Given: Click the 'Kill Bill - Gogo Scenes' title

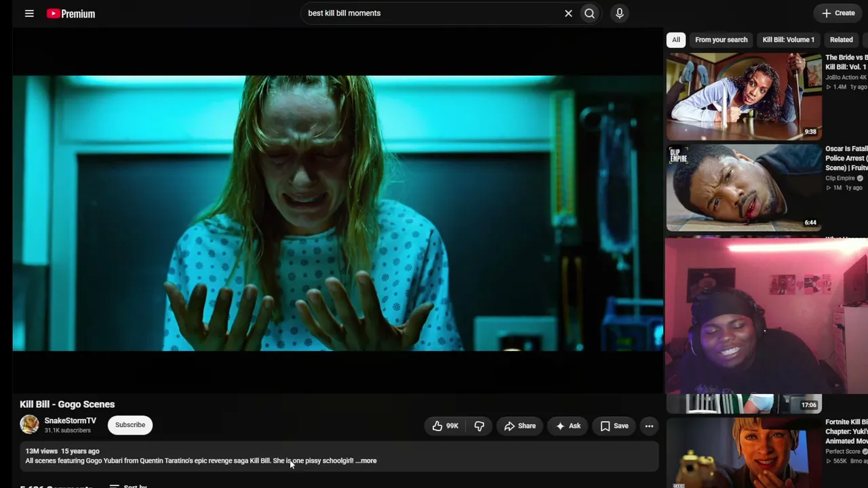Looking at the screenshot, I should (x=67, y=405).
